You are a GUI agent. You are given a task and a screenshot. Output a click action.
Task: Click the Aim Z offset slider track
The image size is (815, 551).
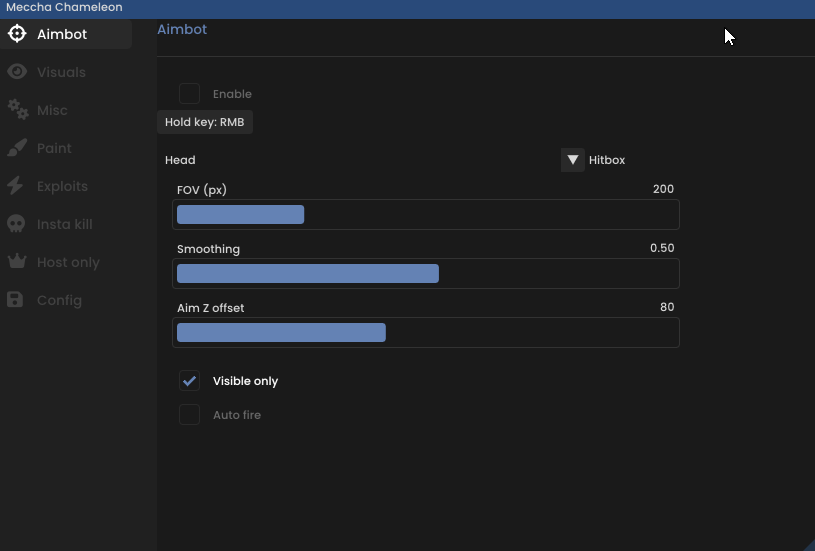click(426, 333)
